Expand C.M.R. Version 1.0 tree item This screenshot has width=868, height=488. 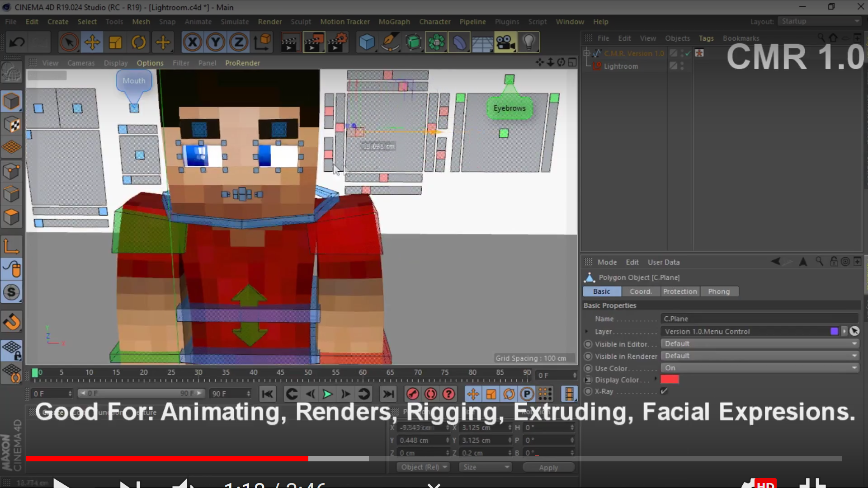(x=587, y=53)
